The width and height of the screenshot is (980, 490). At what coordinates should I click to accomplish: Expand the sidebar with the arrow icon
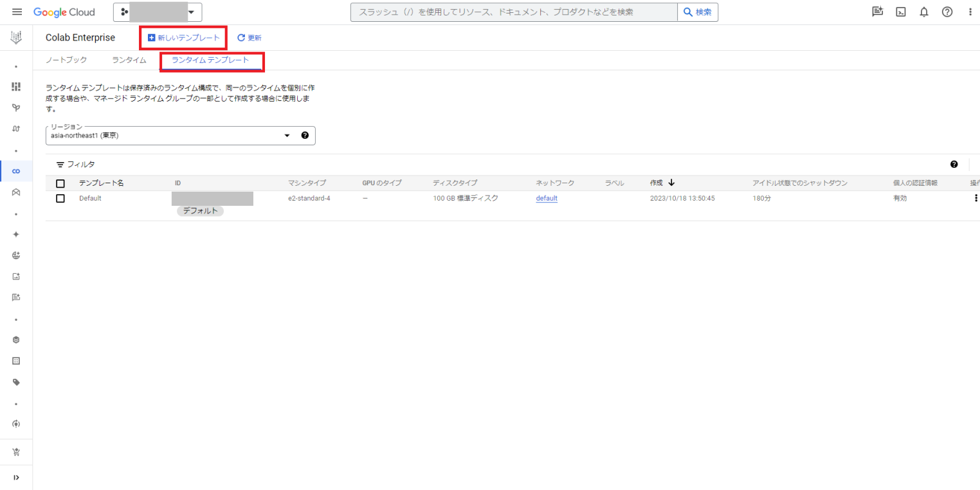coord(16,477)
